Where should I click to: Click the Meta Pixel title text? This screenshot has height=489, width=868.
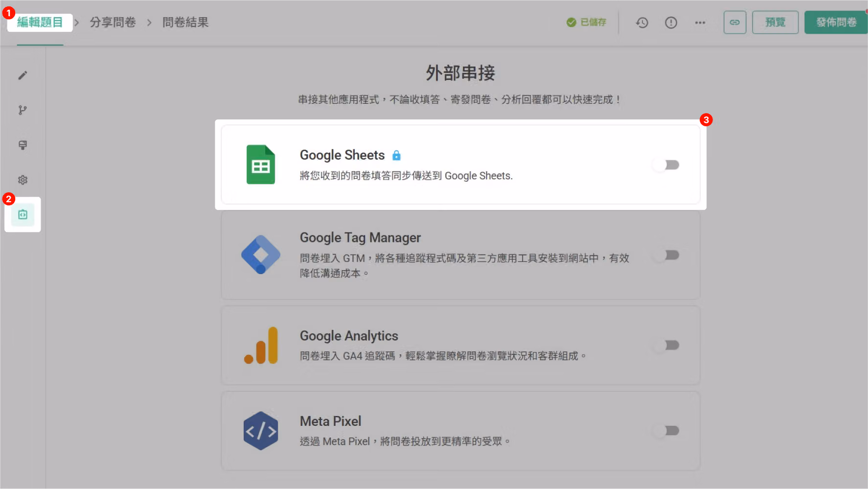click(330, 421)
